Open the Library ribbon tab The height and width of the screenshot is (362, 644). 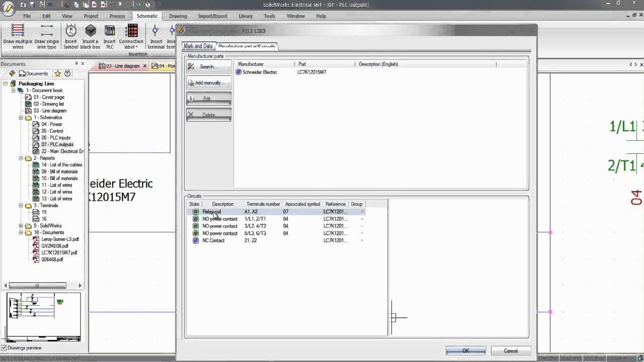click(x=246, y=16)
